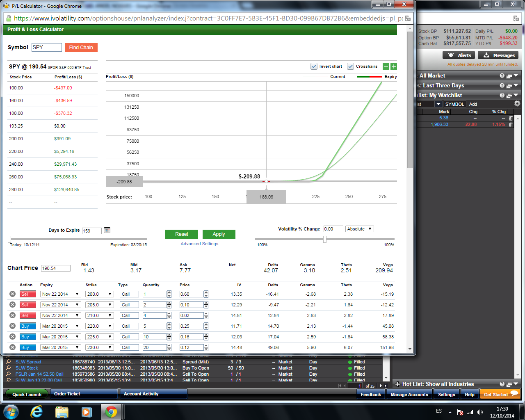Open Windows Media Player from taskbar

click(87, 412)
